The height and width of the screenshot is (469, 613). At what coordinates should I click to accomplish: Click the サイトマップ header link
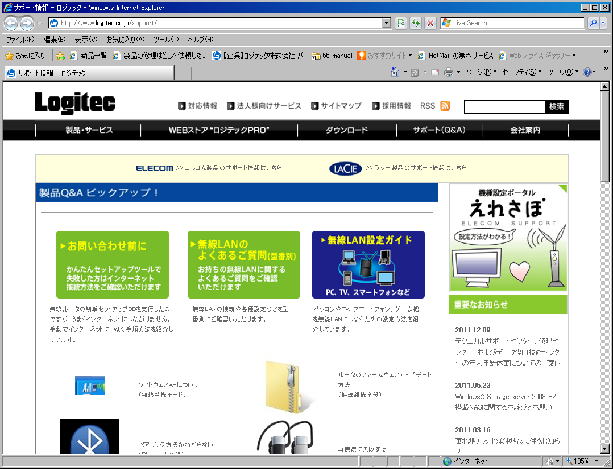337,106
